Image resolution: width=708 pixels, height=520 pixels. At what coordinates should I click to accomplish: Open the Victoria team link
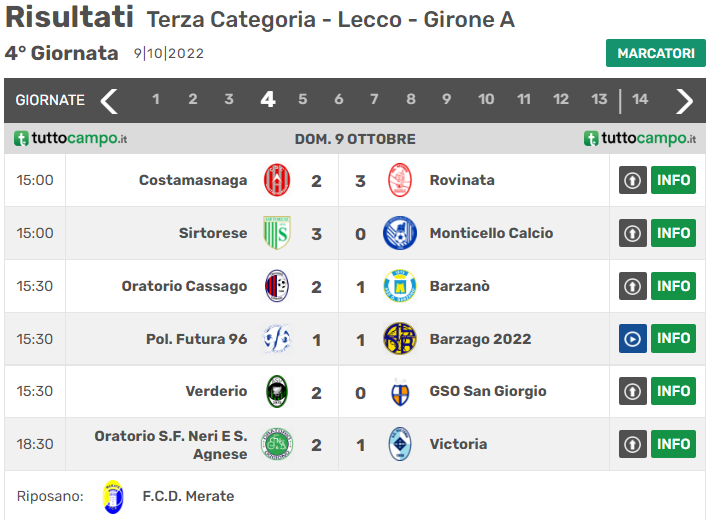pos(458,444)
